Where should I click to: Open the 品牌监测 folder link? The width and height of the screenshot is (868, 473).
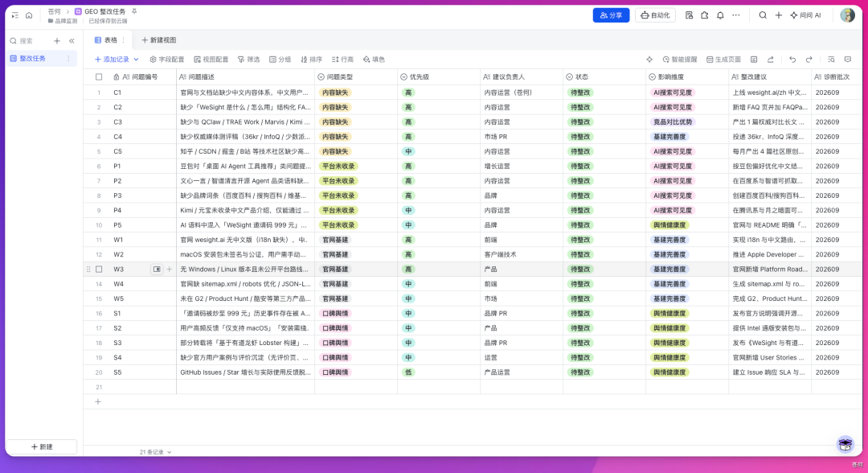coord(63,21)
